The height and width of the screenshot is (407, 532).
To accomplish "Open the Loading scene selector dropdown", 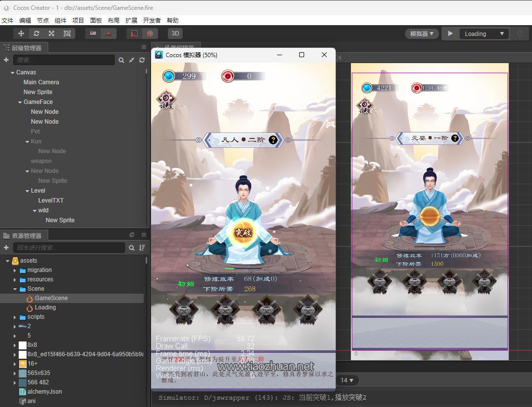I will click(484, 34).
